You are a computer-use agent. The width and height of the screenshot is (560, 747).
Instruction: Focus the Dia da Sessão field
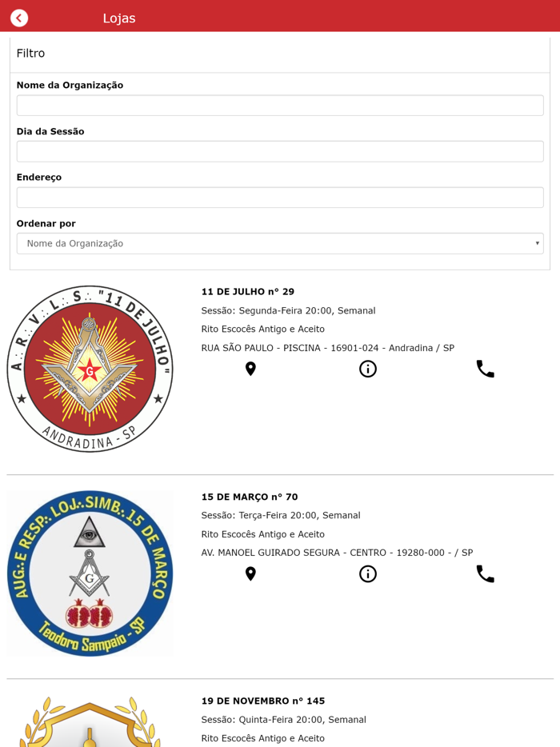click(280, 151)
